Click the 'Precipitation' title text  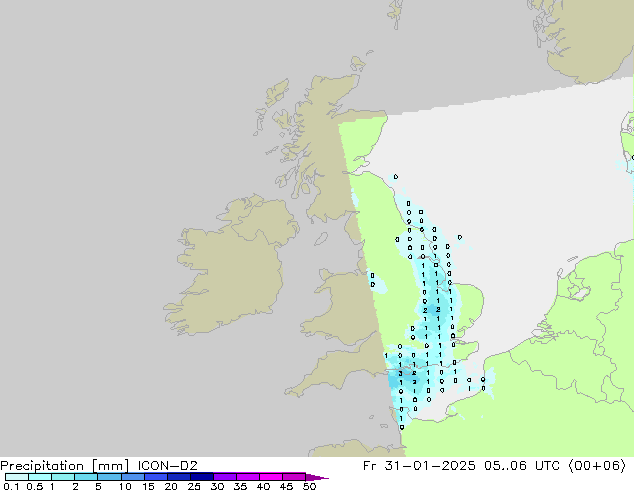pos(42,466)
